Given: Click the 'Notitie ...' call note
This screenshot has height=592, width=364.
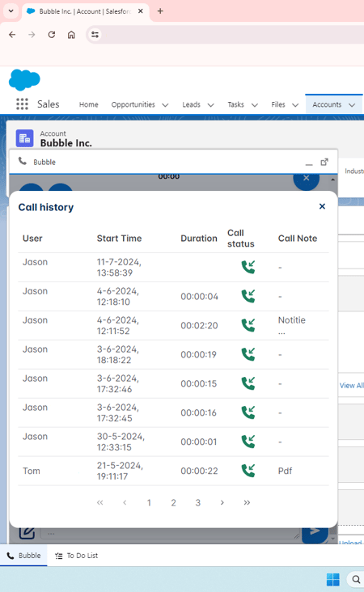Looking at the screenshot, I should tap(292, 325).
